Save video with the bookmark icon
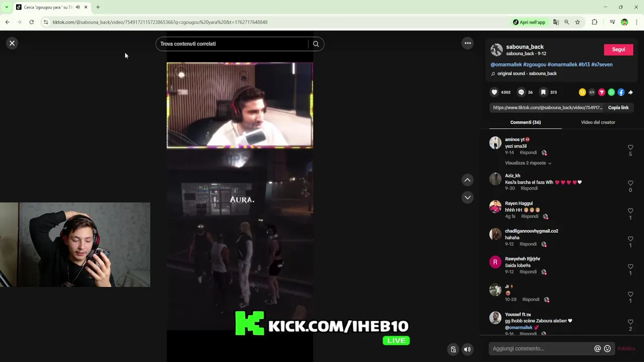This screenshot has height=362, width=644. click(543, 92)
